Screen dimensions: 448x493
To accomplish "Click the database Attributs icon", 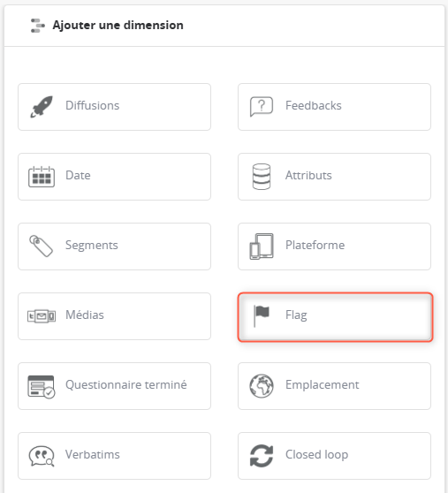I will coord(262,177).
